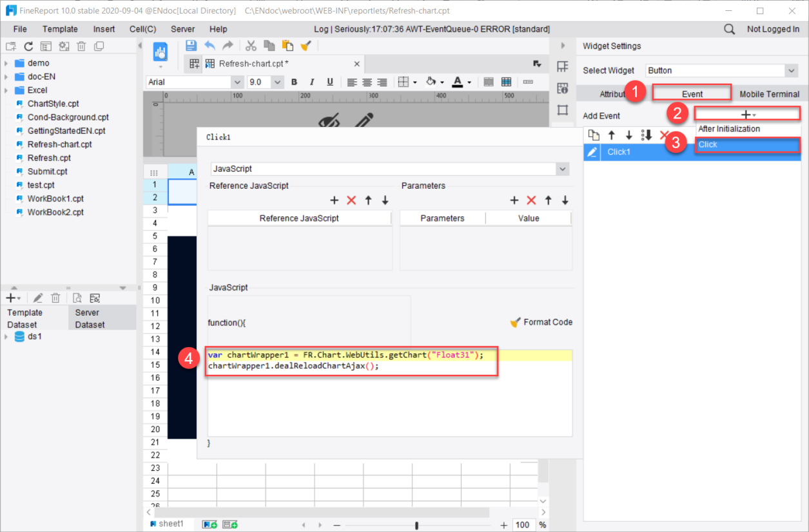This screenshot has height=532, width=809.
Task: Toggle italic formatting
Action: (x=312, y=82)
